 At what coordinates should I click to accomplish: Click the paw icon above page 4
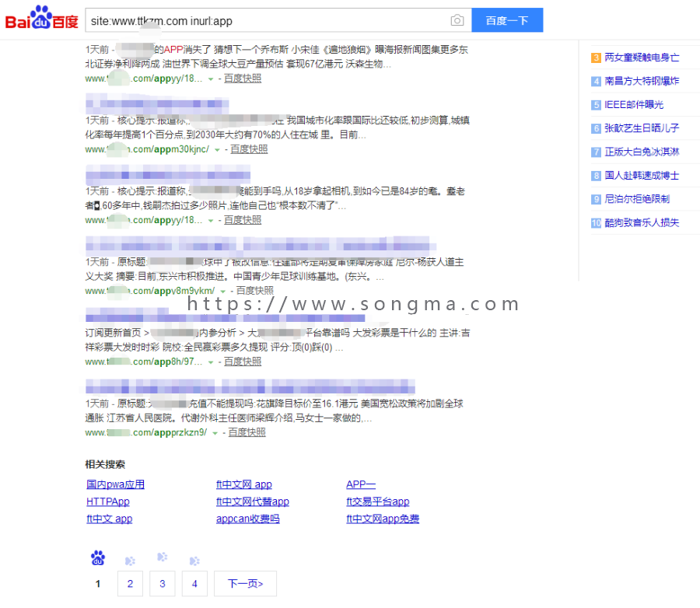[x=194, y=561]
